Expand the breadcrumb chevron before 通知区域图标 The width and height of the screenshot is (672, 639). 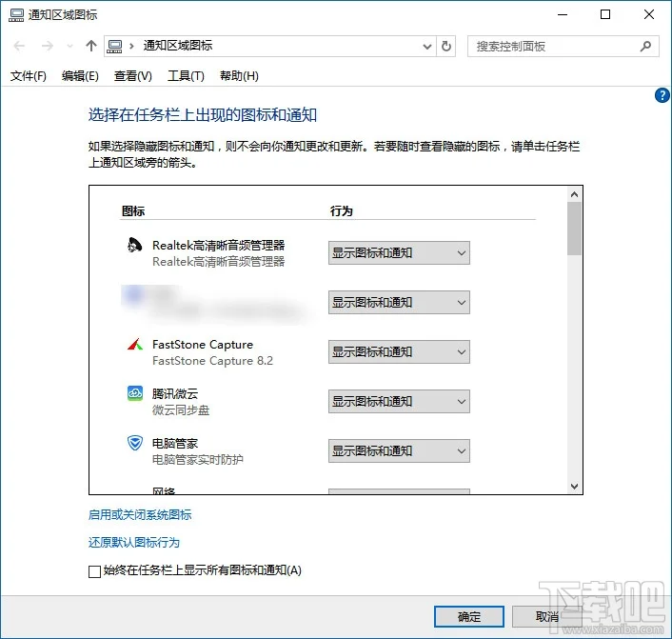point(131,46)
